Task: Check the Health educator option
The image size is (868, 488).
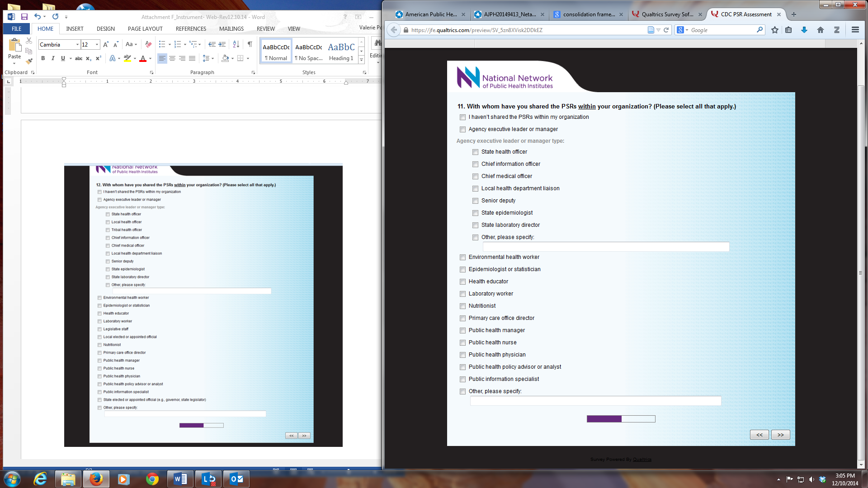Action: tap(462, 282)
